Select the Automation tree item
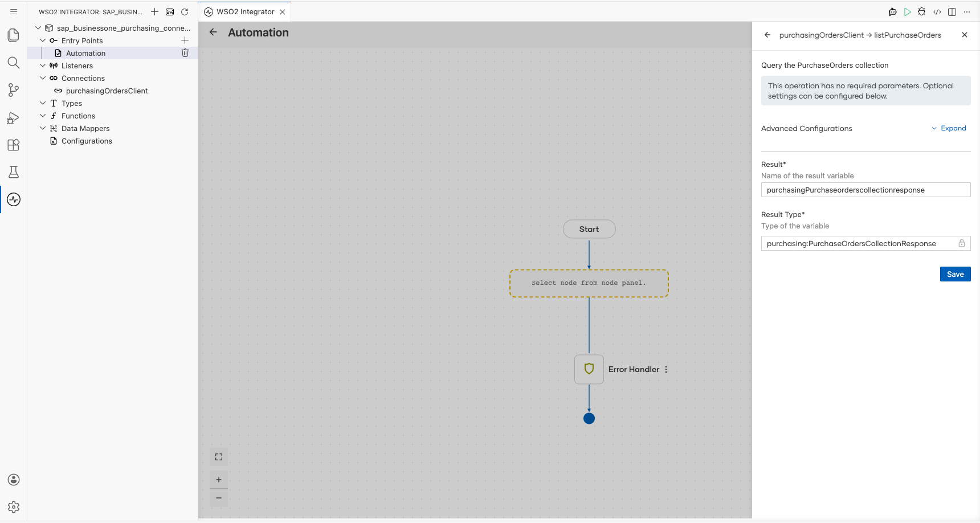The image size is (980, 523). (113, 53)
